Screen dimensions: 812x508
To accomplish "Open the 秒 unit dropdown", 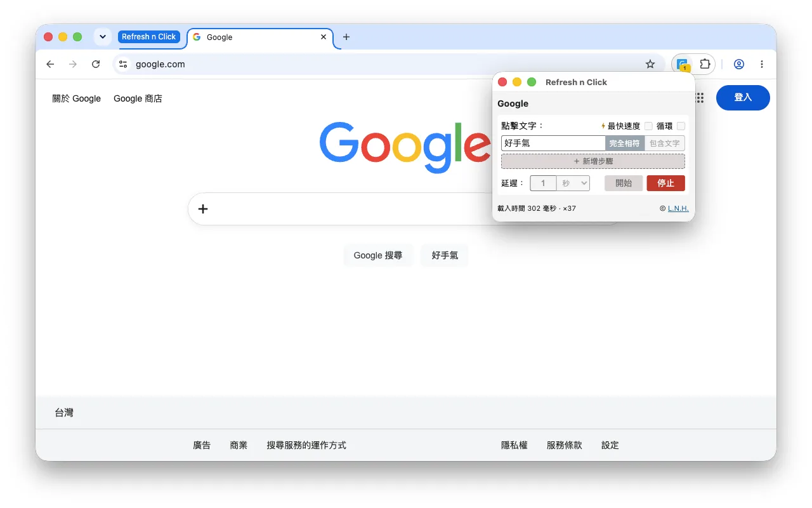I will (573, 184).
